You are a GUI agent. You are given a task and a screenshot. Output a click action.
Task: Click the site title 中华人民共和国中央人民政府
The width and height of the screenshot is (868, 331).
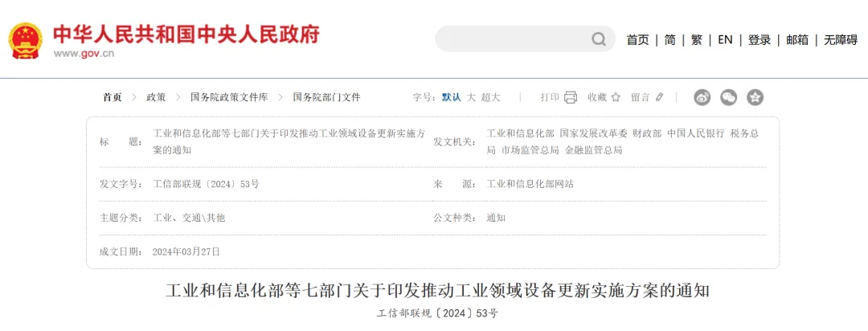click(x=186, y=35)
